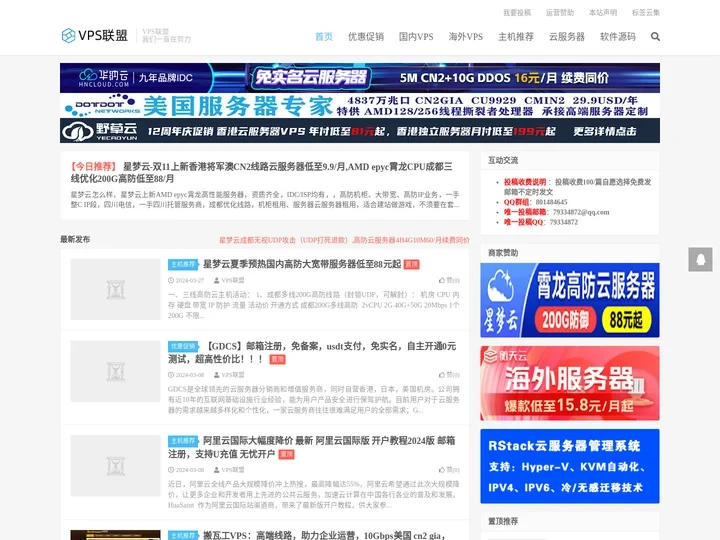Click red scrolling notice 星梦云成都无视UDP攻击
720x540 pixels.
tap(344, 240)
